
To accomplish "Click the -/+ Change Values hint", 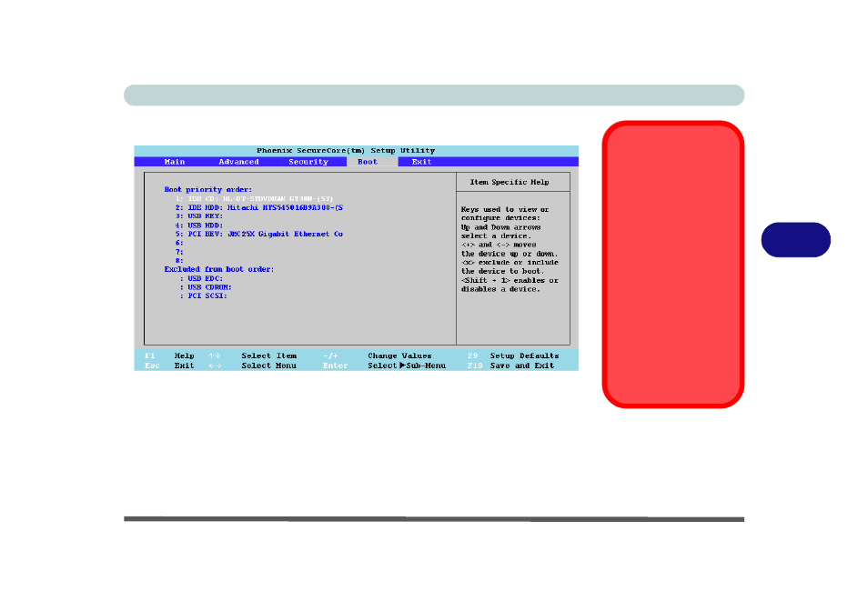I will tap(378, 356).
